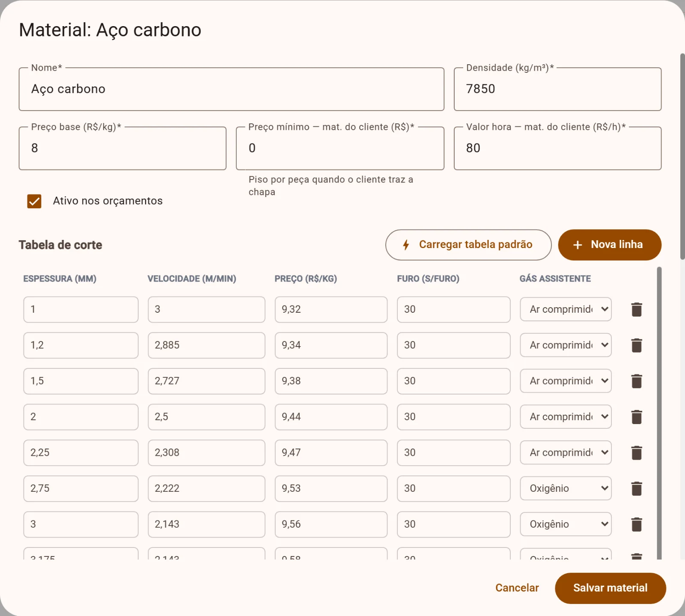Open gas dropdown for thickness 1,2 row
Viewport: 685px width, 616px height.
[x=566, y=345]
